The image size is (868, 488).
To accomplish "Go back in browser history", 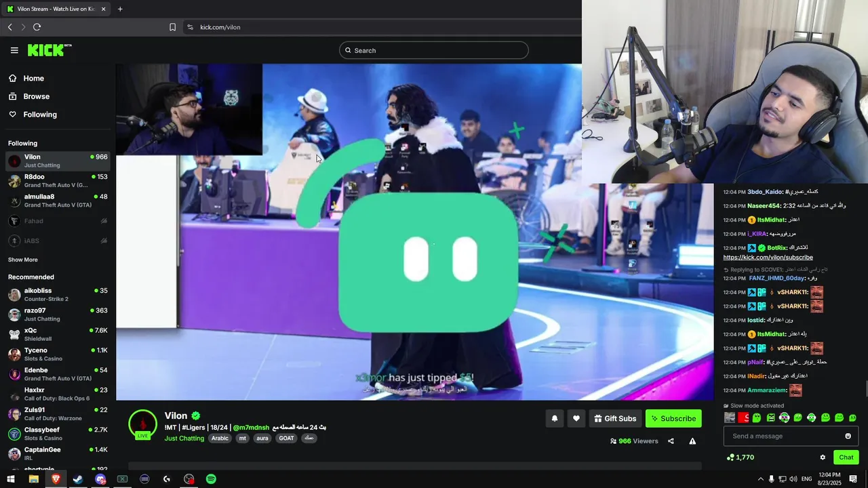I will coord(9,27).
